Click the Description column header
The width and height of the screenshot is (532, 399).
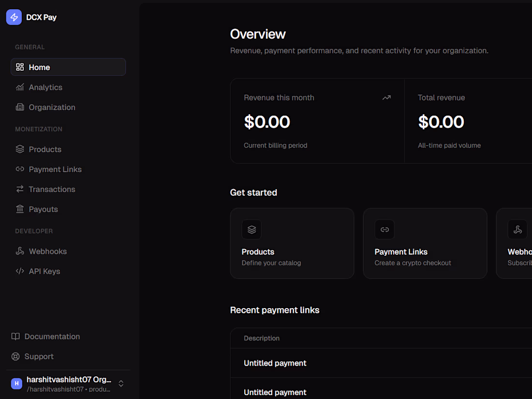pos(262,338)
